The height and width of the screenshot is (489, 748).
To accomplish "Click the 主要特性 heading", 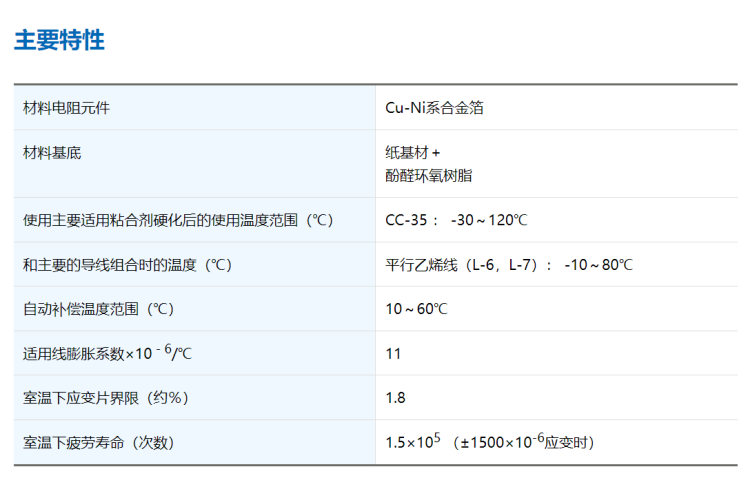I will 59,40.
